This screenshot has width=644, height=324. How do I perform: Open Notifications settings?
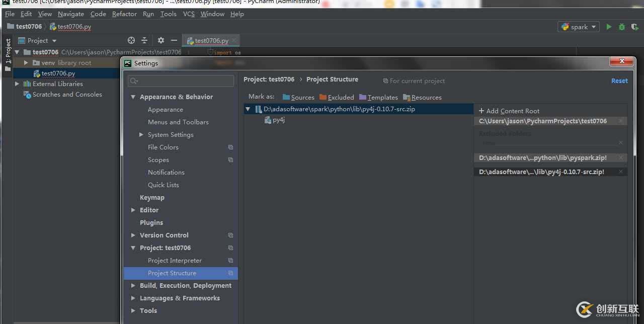pos(166,173)
